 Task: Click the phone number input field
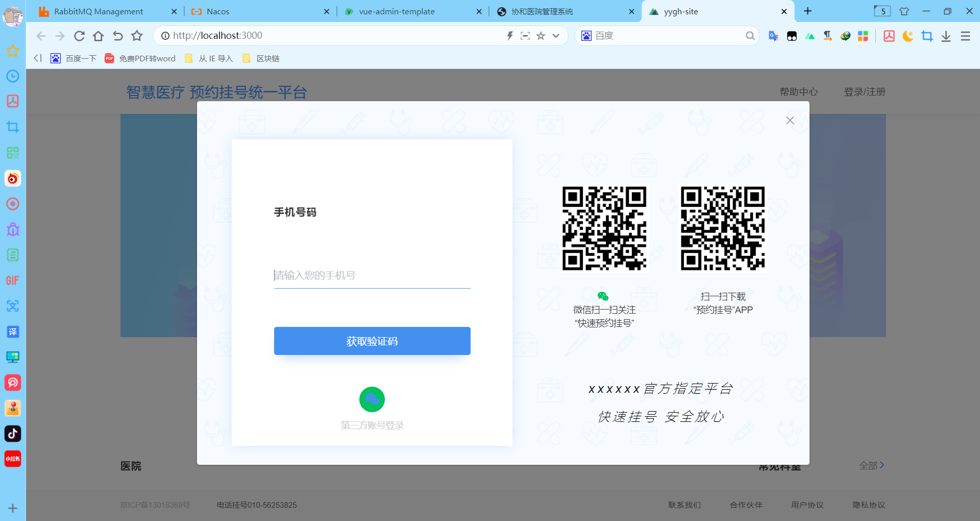pos(372,275)
